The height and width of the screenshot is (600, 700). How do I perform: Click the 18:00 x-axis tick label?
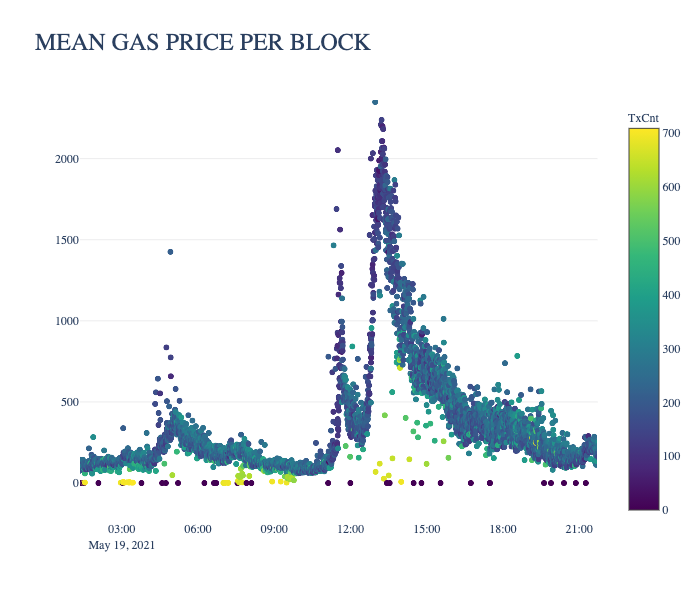503,529
